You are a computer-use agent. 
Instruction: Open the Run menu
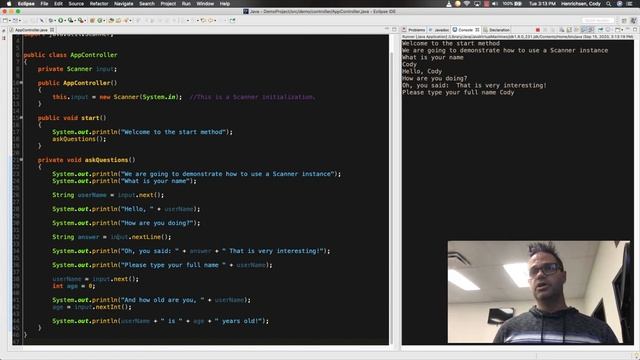coord(186,4)
